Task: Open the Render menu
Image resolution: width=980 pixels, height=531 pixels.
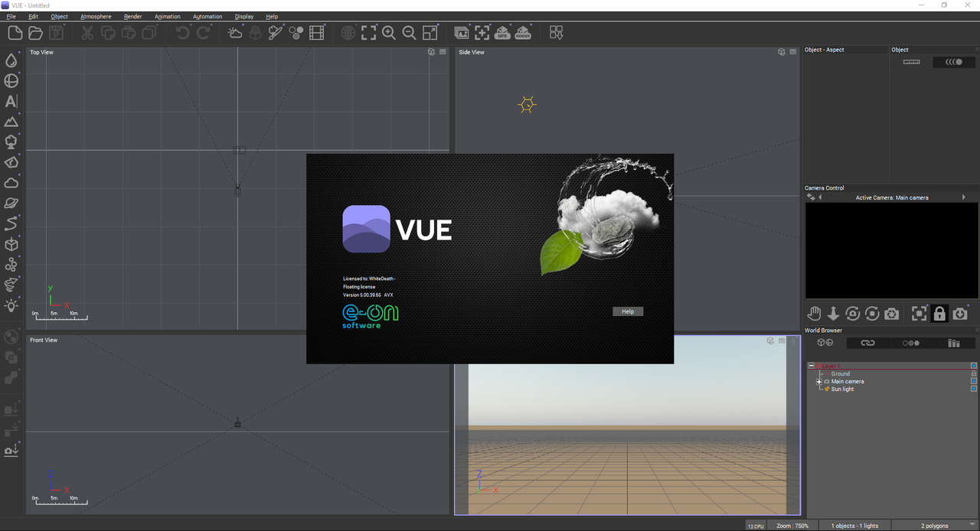Action: pos(132,16)
